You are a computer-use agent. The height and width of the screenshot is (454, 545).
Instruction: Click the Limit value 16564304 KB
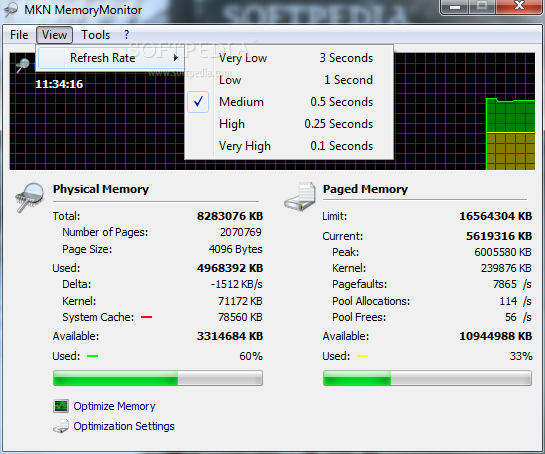pyautogui.click(x=495, y=216)
